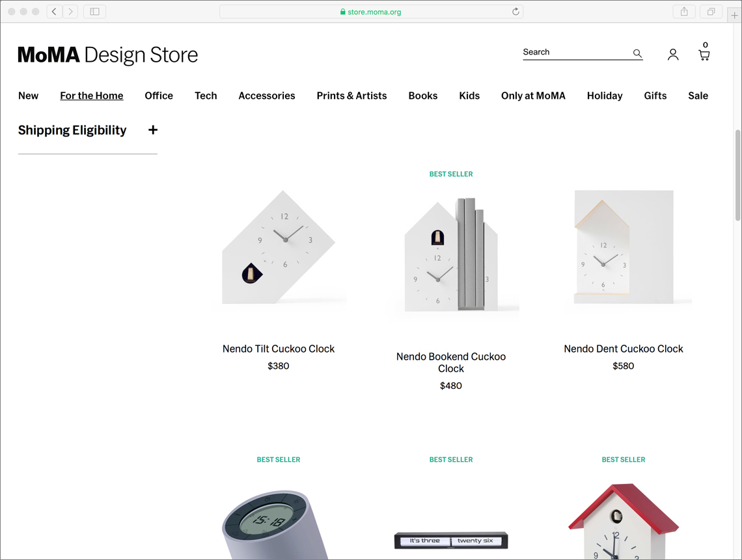Open the account profile icon
The image size is (742, 560).
pos(673,55)
